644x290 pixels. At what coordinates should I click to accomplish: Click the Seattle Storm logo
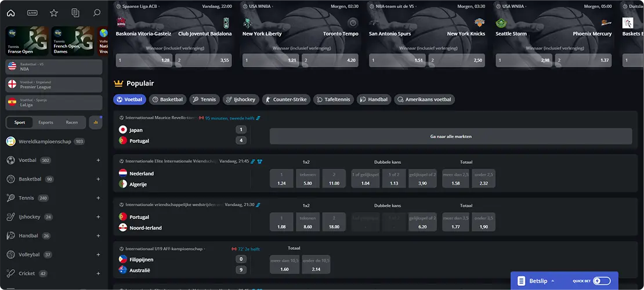point(501,23)
